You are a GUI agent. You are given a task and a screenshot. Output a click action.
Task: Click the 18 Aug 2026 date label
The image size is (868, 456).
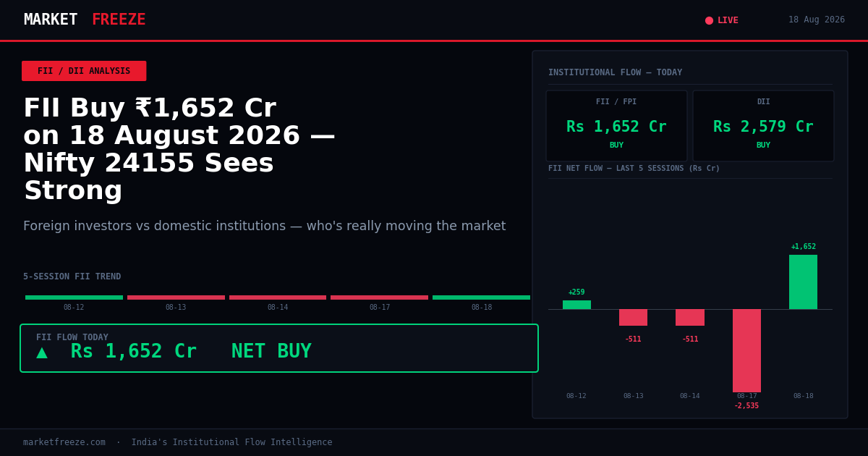tap(817, 20)
